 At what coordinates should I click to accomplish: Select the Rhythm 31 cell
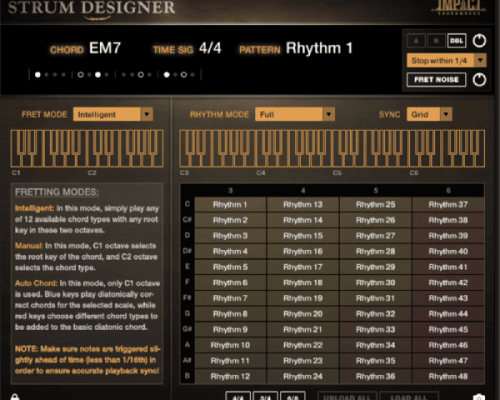pos(376,298)
